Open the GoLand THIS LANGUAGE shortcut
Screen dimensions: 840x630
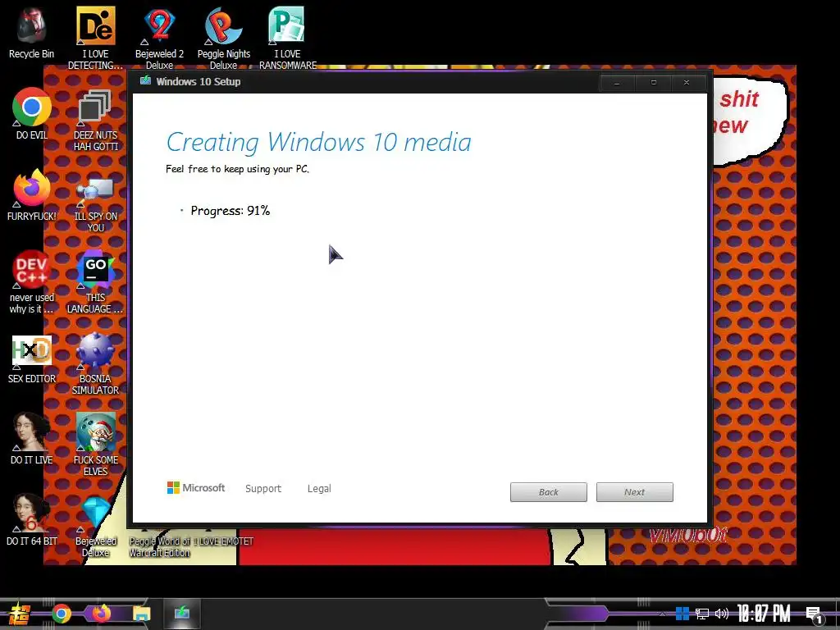pos(95,281)
